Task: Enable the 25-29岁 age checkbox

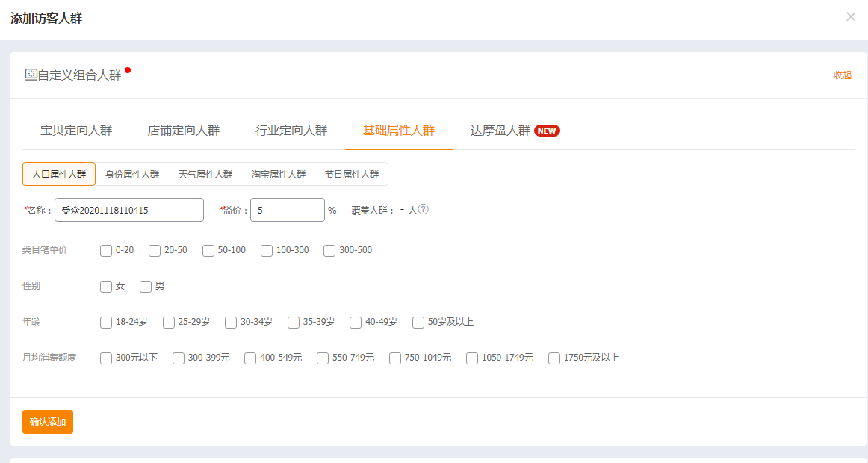Action: click(169, 323)
